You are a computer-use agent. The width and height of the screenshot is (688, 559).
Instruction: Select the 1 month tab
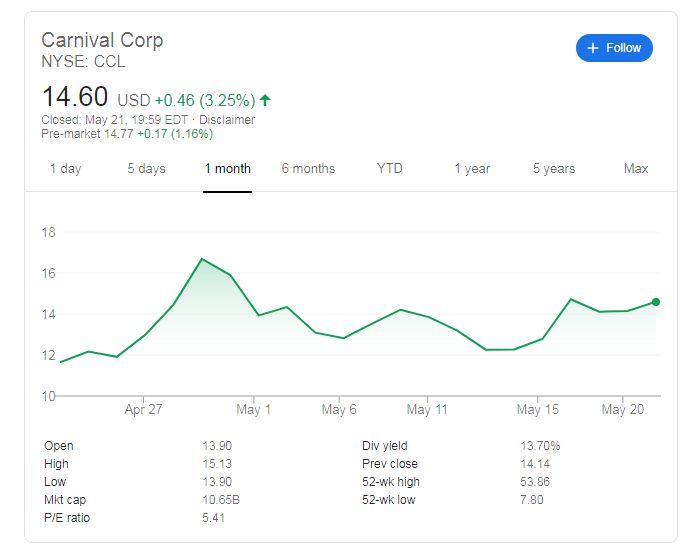[227, 168]
